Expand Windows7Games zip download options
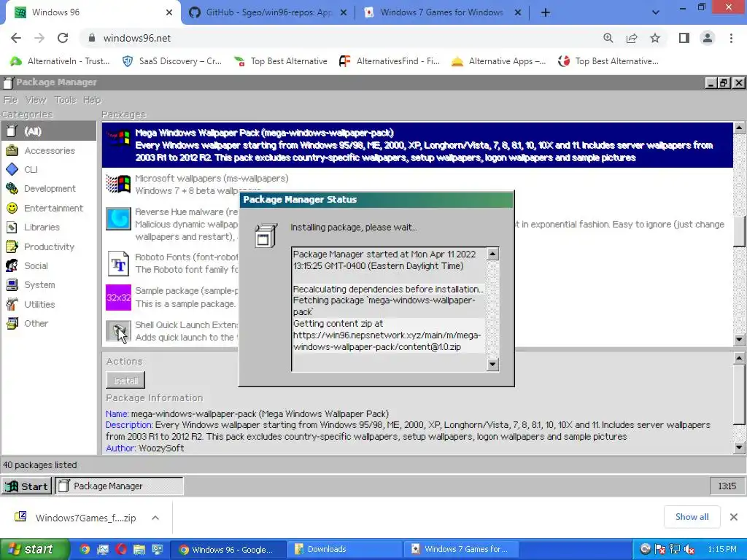Viewport: 747px width, 560px height. pos(155,518)
